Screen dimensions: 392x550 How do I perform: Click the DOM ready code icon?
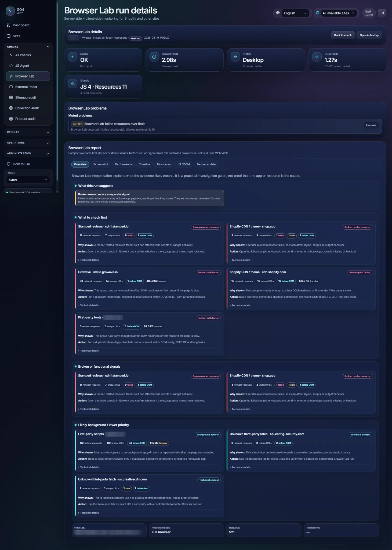[x=317, y=57]
